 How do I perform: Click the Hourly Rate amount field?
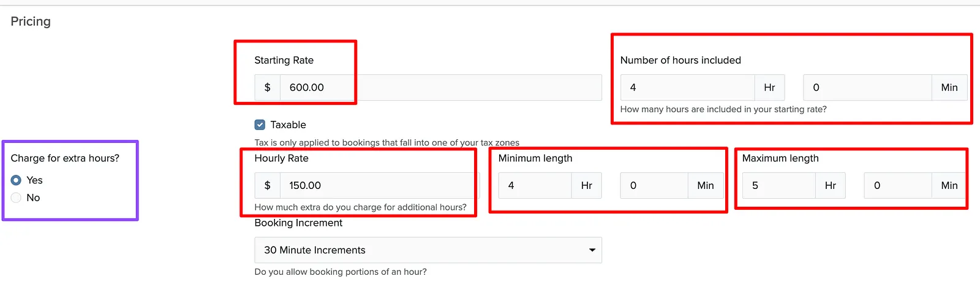pos(376,185)
